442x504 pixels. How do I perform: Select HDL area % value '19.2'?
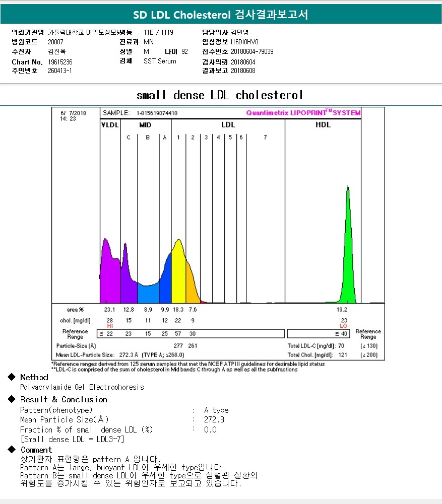(x=342, y=310)
